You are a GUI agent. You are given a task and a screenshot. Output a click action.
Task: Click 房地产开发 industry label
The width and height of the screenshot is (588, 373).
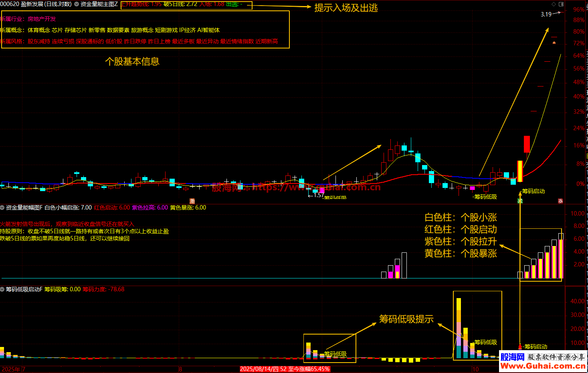coord(42,19)
